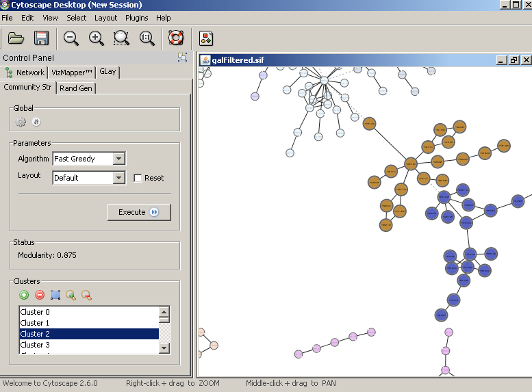
Task: Enable the Reset checkbox
Action: click(x=138, y=178)
